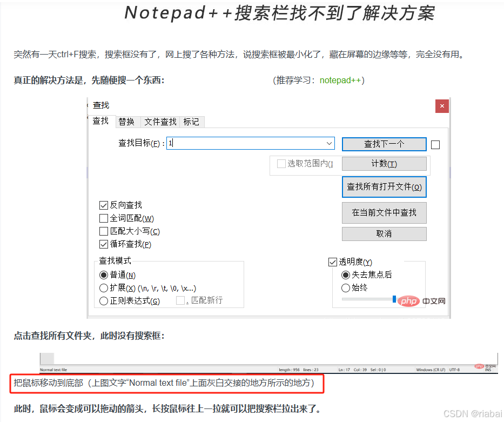Uncheck the 循环查找 option
This screenshot has height=422, width=504.
104,244
